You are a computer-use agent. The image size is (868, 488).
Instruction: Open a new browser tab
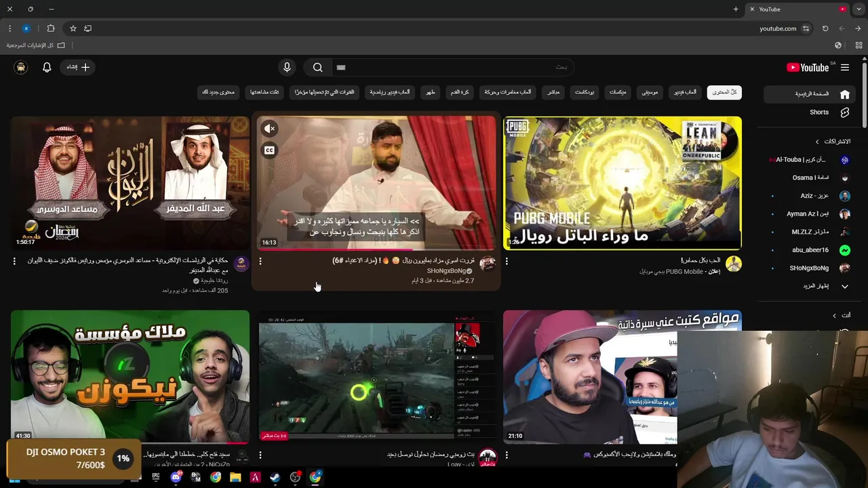coord(736,9)
